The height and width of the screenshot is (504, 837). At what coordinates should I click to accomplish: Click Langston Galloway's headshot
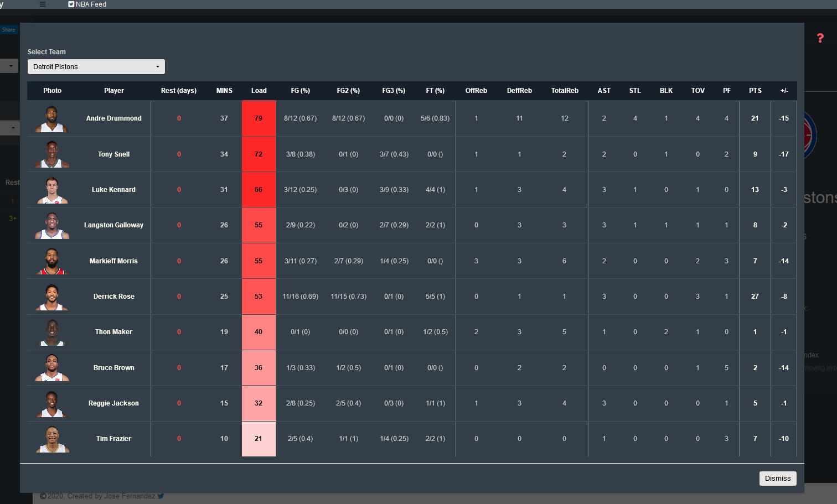tap(52, 225)
